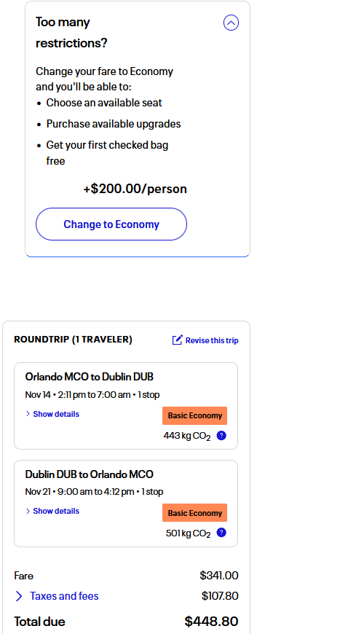Click the 501 kg CO2 emissions label
Screen dimensions: 364x634
(x=189, y=533)
